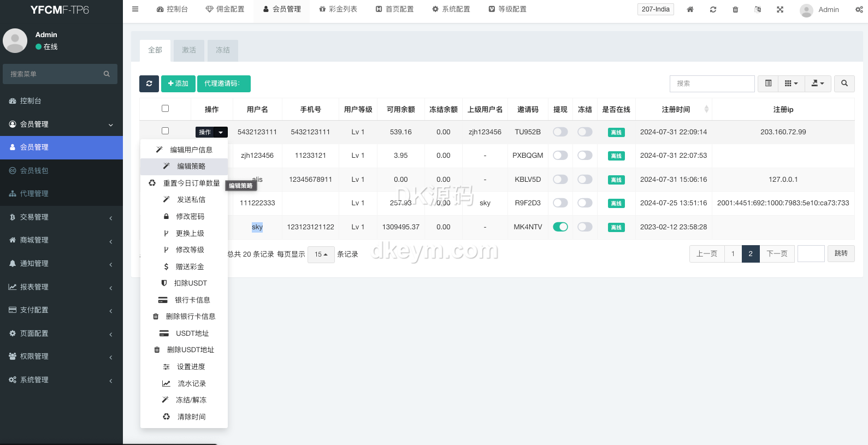Expand the 交易管理 sidebar section
The height and width of the screenshot is (445, 868).
[61, 217]
